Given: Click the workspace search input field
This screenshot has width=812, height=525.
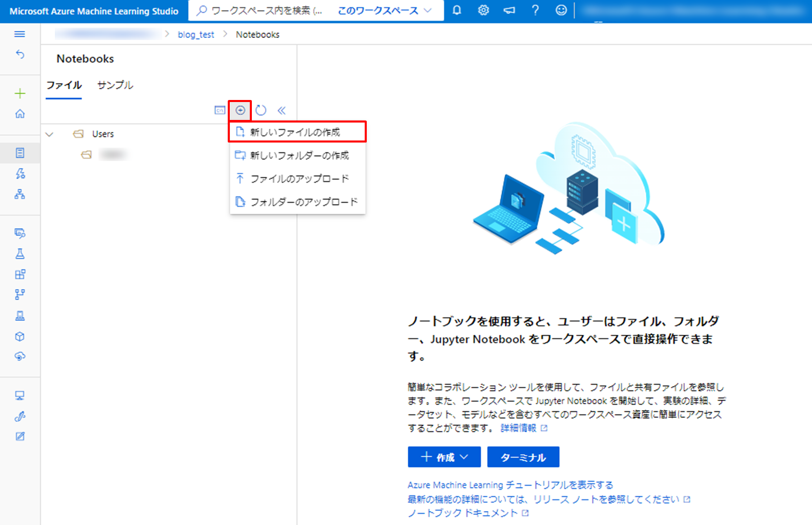Looking at the screenshot, I should tap(262, 11).
